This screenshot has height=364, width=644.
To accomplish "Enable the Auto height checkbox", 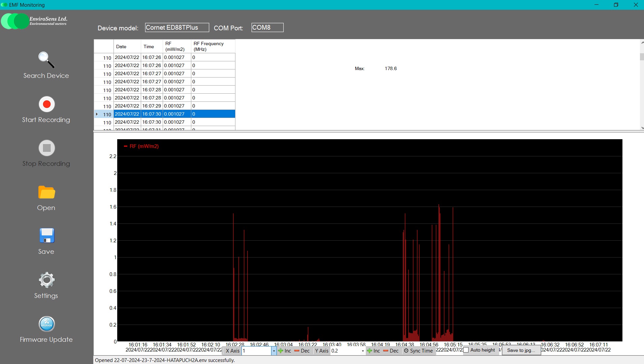I will coord(466,350).
